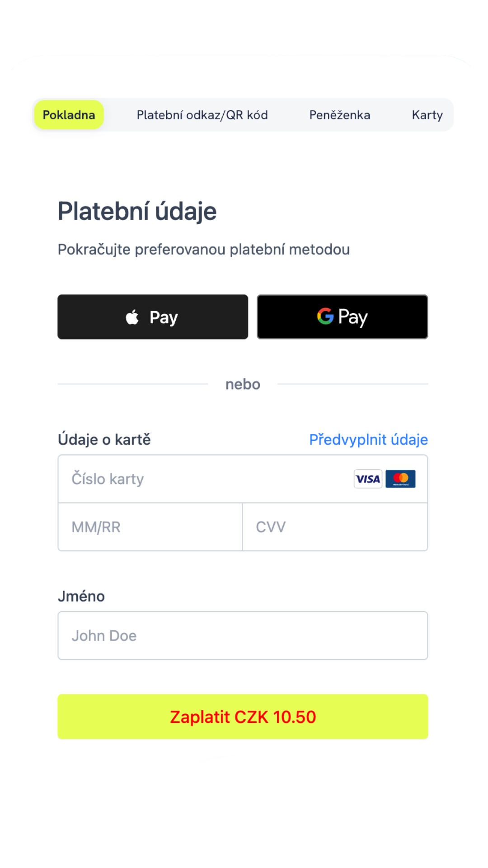The height and width of the screenshot is (868, 488).
Task: Click into the CVV field
Action: pos(335,527)
